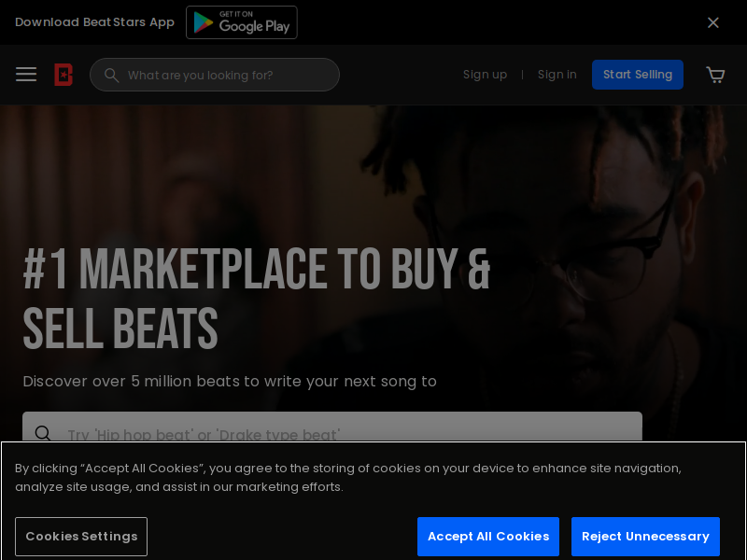Accept All Cookies
This screenshot has height=560, width=747.
click(488, 537)
